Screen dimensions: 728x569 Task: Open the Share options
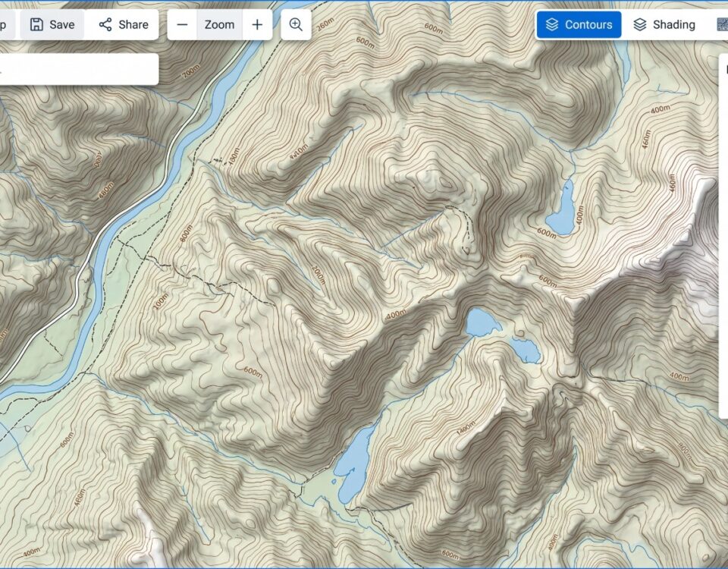(x=124, y=24)
